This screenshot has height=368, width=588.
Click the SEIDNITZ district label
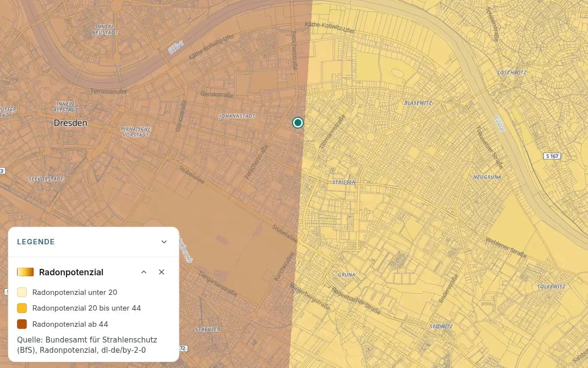441,326
